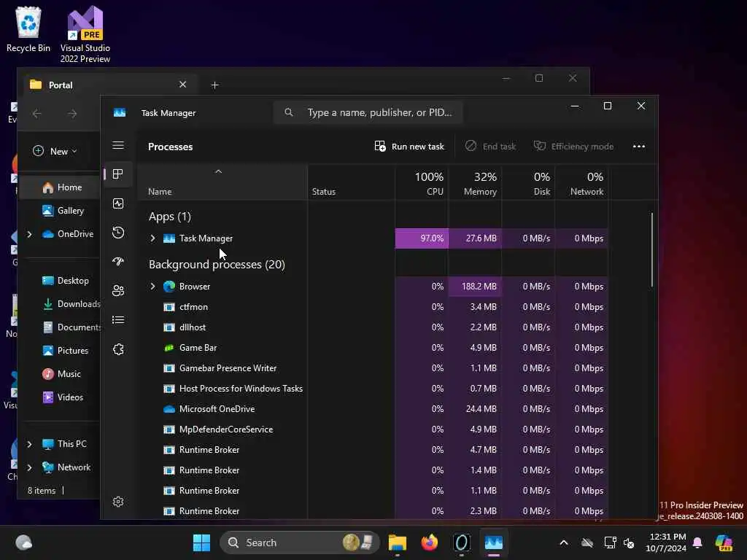Click the 97.0% CPU cell
The width and height of the screenshot is (747, 560).
pos(422,238)
